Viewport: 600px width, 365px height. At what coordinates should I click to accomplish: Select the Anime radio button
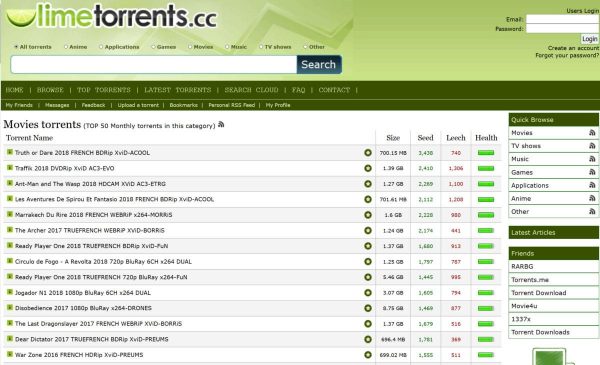click(66, 47)
